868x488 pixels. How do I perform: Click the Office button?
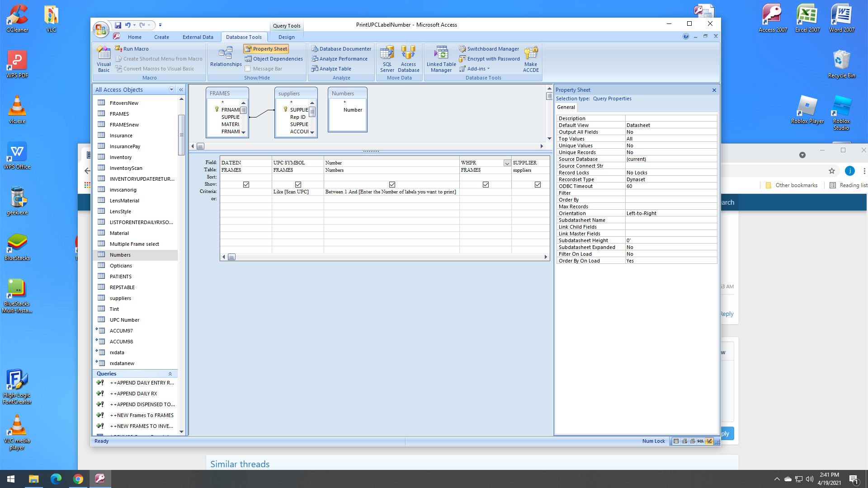click(x=101, y=30)
